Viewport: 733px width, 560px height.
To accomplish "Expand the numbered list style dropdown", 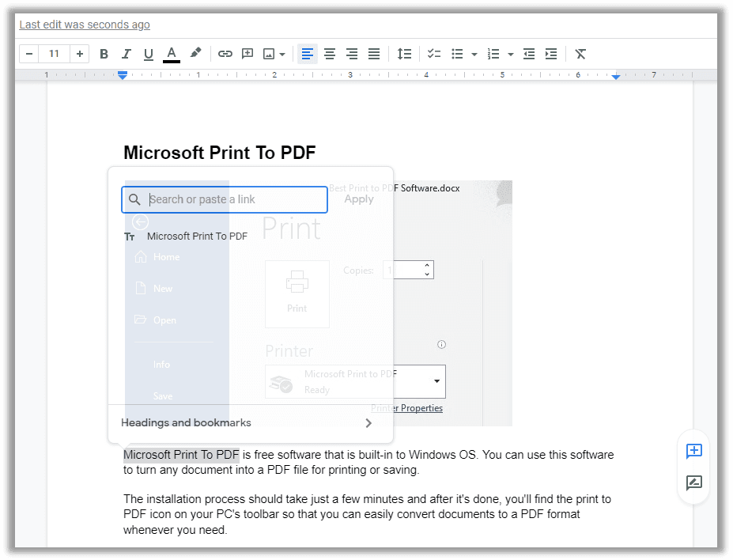I will (512, 53).
